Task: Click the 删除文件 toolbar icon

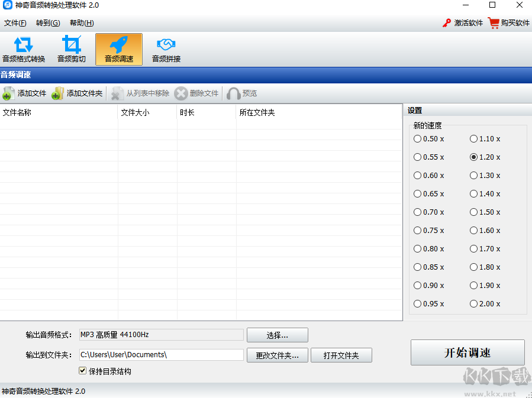Action: [181, 93]
